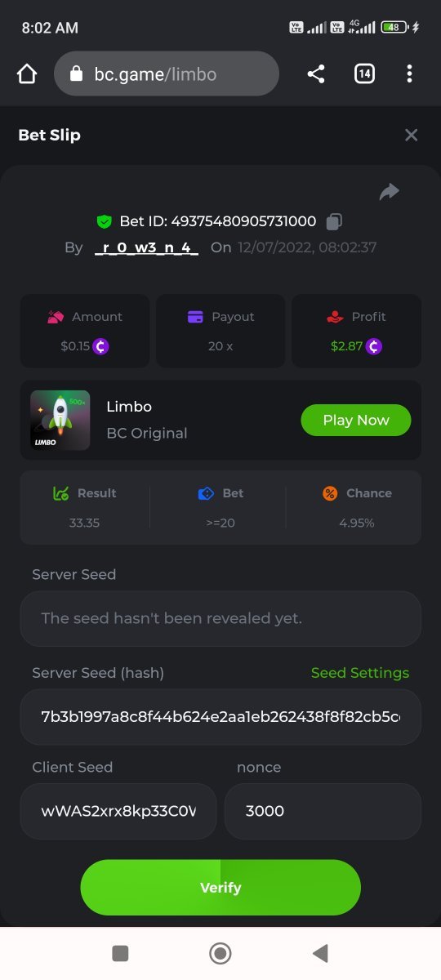Select the Server Seed hash field
Viewport: 441px width, 980px height.
[220, 717]
